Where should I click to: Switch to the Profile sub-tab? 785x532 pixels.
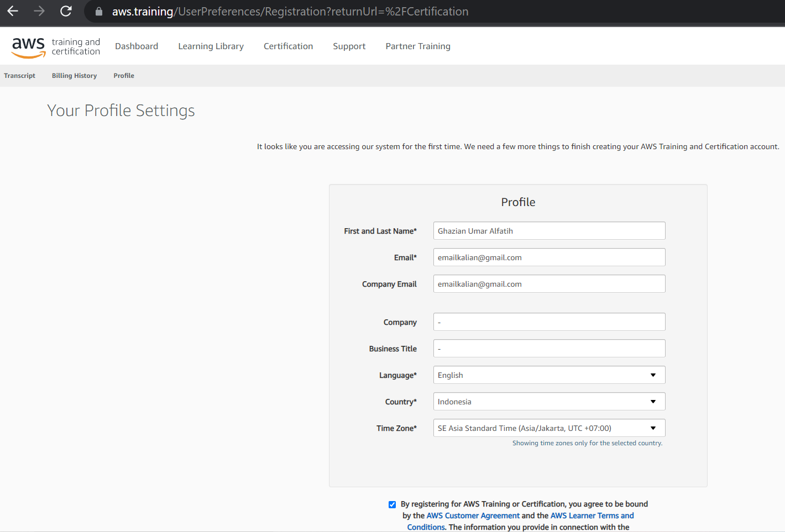click(124, 76)
